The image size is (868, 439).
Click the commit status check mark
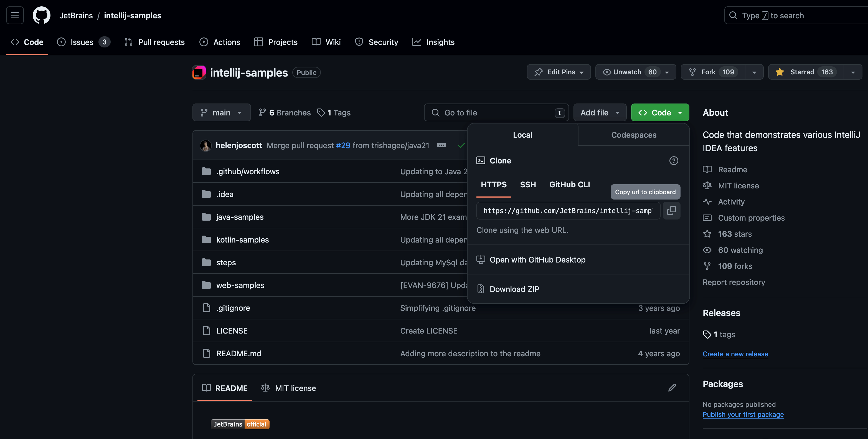click(461, 145)
